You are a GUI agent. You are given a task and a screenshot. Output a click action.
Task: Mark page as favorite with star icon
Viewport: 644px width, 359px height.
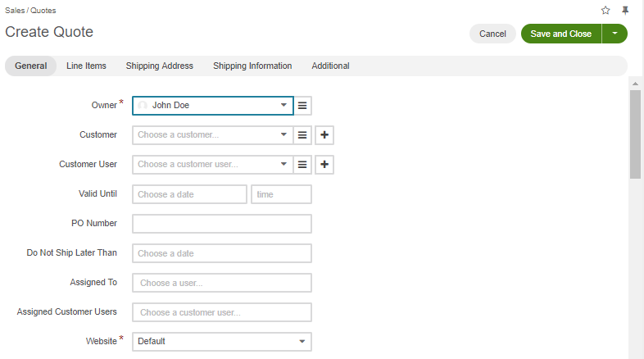605,11
